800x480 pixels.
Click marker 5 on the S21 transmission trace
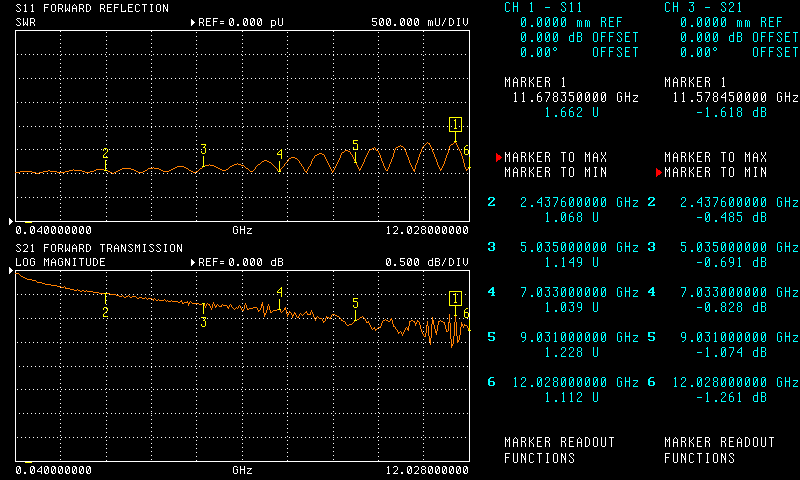coord(355,302)
